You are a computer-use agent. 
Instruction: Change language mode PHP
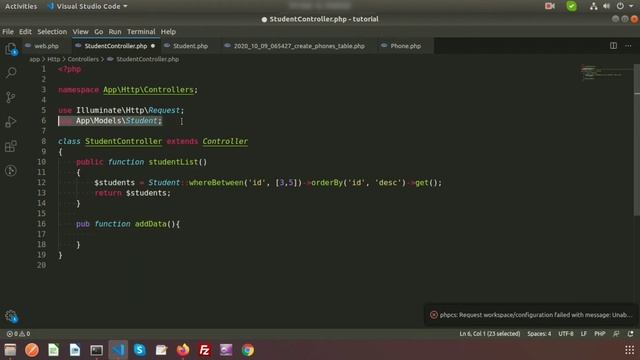coord(600,334)
